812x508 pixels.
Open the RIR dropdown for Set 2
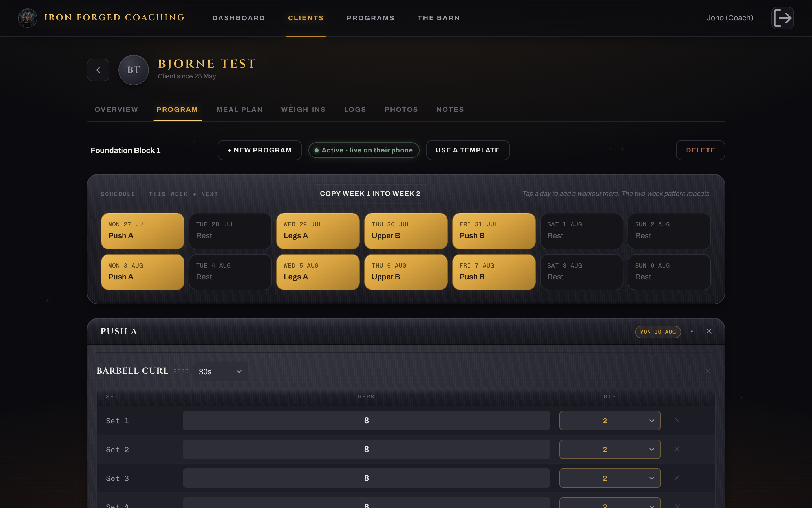coord(610,449)
